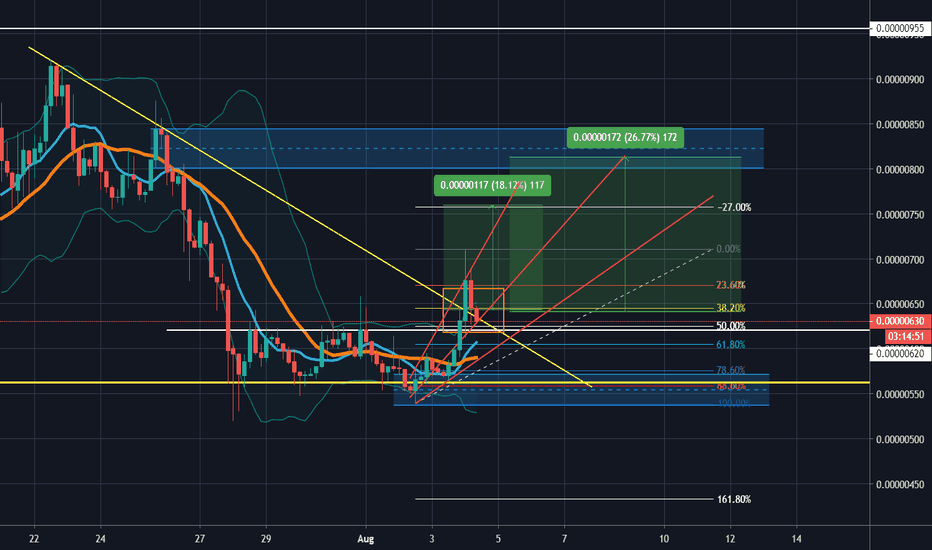The width and height of the screenshot is (932, 550).
Task: Click the 0.00000850 price axis label
Action: [x=900, y=125]
